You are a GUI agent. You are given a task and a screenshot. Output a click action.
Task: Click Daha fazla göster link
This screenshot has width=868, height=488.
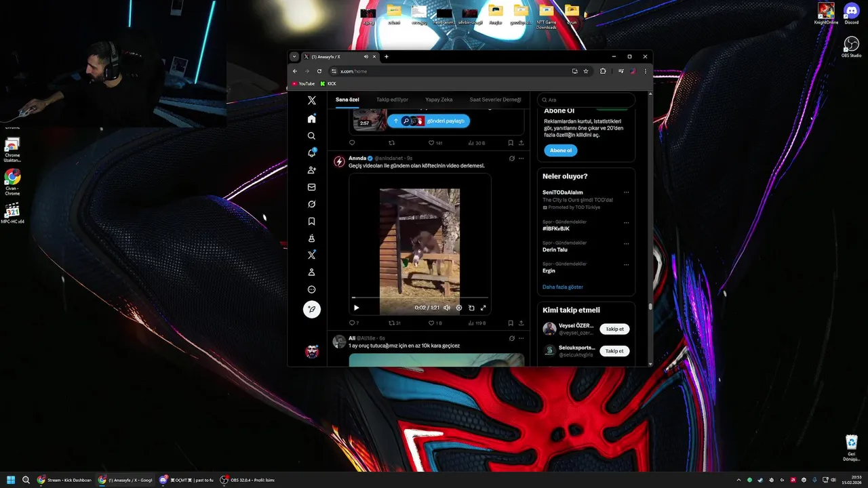(x=563, y=287)
